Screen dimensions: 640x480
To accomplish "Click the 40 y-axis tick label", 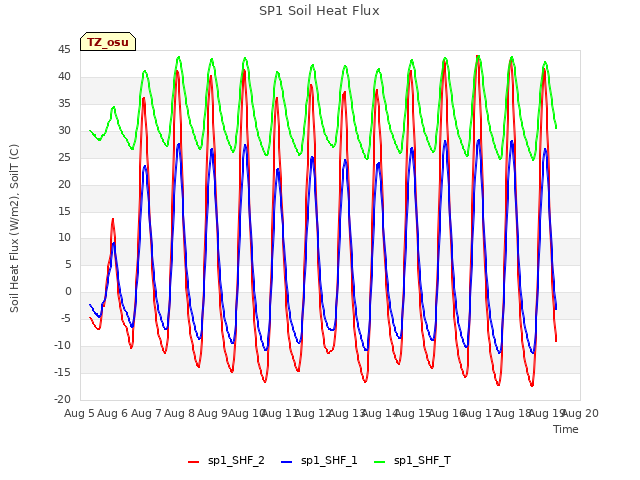I will click(64, 77).
